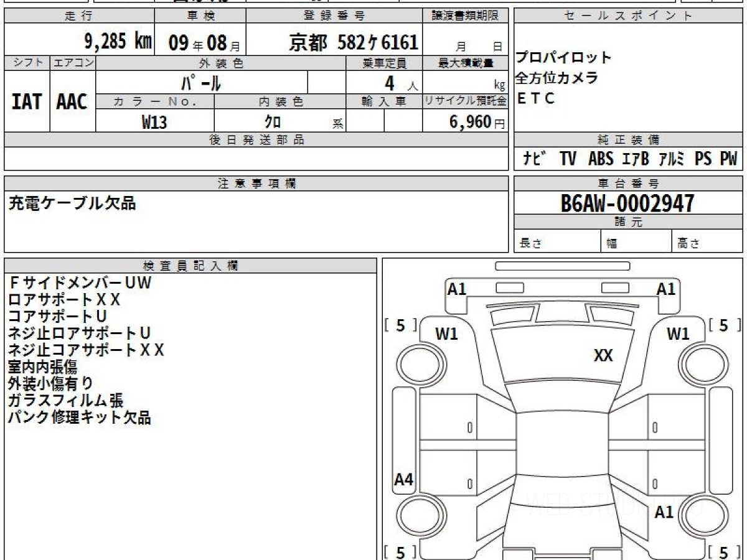Select the XX damage mark on the hood
The height and width of the screenshot is (560, 747).
click(x=603, y=355)
